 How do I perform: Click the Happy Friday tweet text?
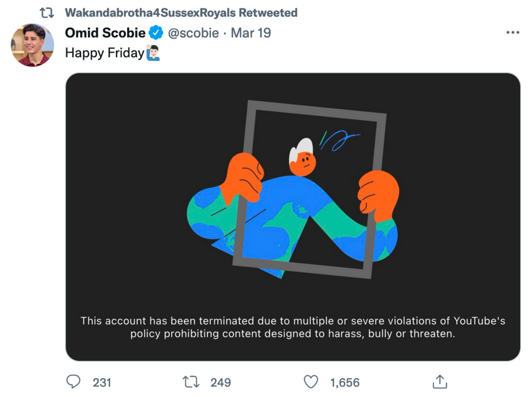(x=104, y=53)
